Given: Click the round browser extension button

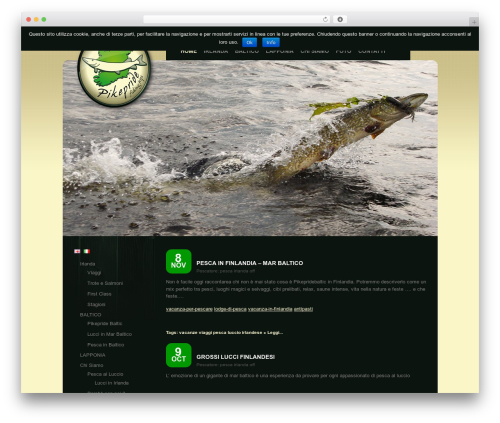Looking at the screenshot, I should coord(340,19).
